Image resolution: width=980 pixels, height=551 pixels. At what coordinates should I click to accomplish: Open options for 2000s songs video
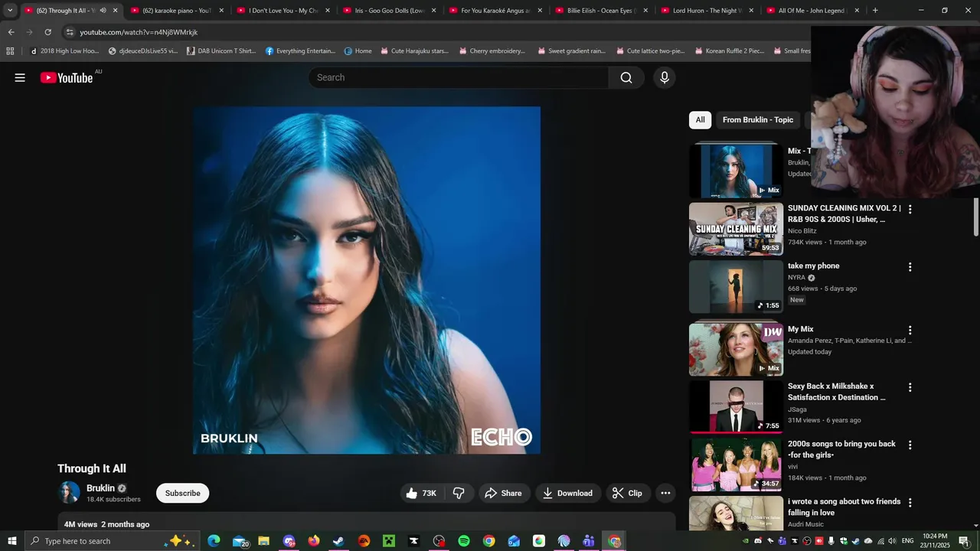pyautogui.click(x=910, y=445)
